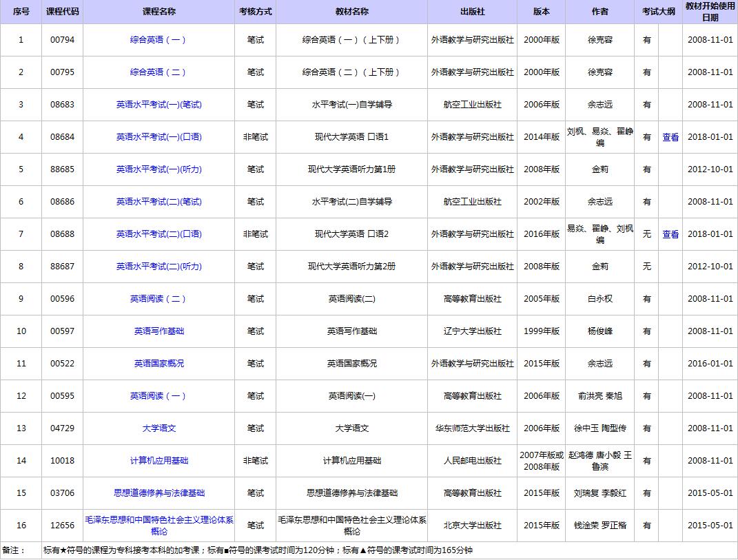This screenshot has width=738, height=560.
Task: Click 英语水平考试(一)(笔试) link
Action: 158,105
